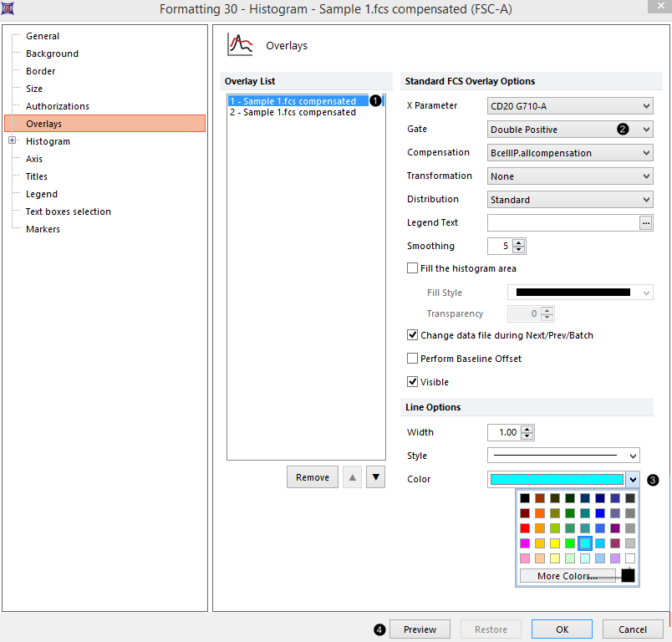Click the application icon in title bar
This screenshot has width=672, height=642.
tap(8, 8)
